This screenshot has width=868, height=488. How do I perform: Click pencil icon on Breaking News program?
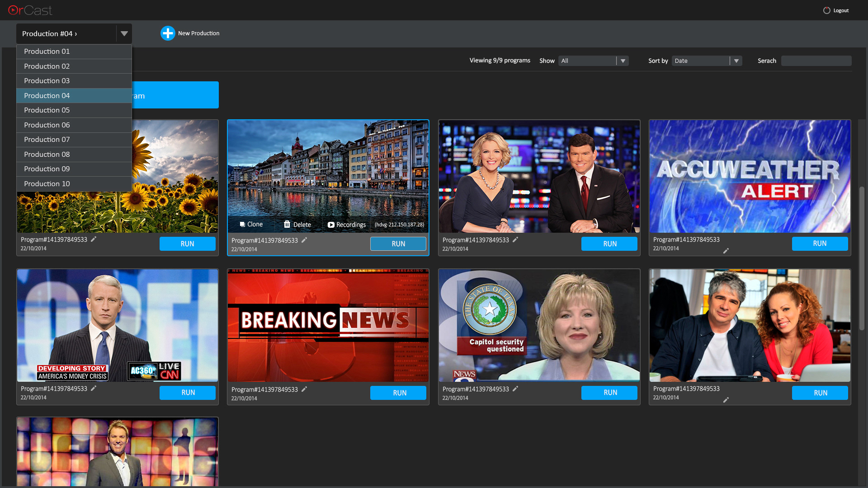click(304, 389)
